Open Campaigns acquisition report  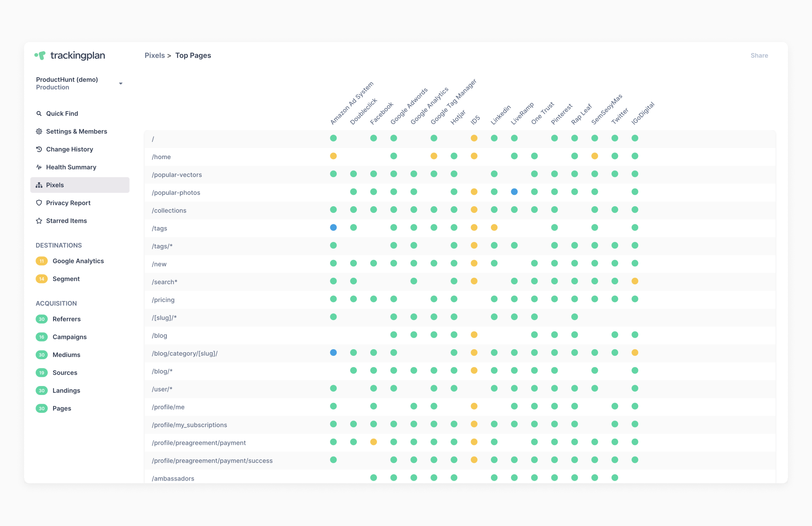pyautogui.click(x=70, y=337)
